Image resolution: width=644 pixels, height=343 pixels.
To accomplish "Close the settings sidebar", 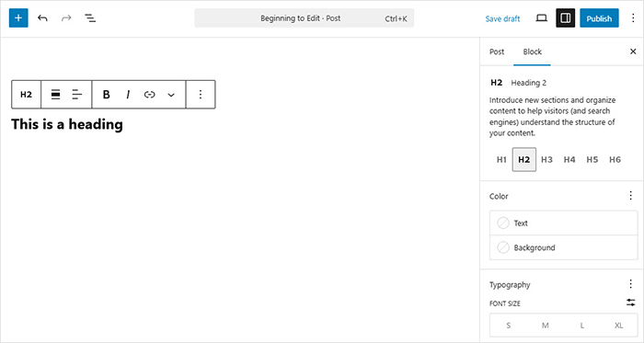I will [x=633, y=51].
